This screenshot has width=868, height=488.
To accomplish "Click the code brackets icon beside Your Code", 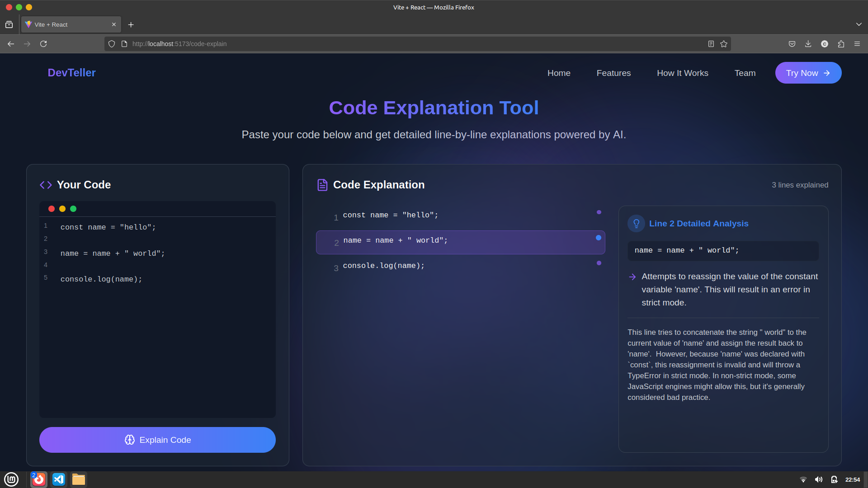I will pyautogui.click(x=46, y=185).
